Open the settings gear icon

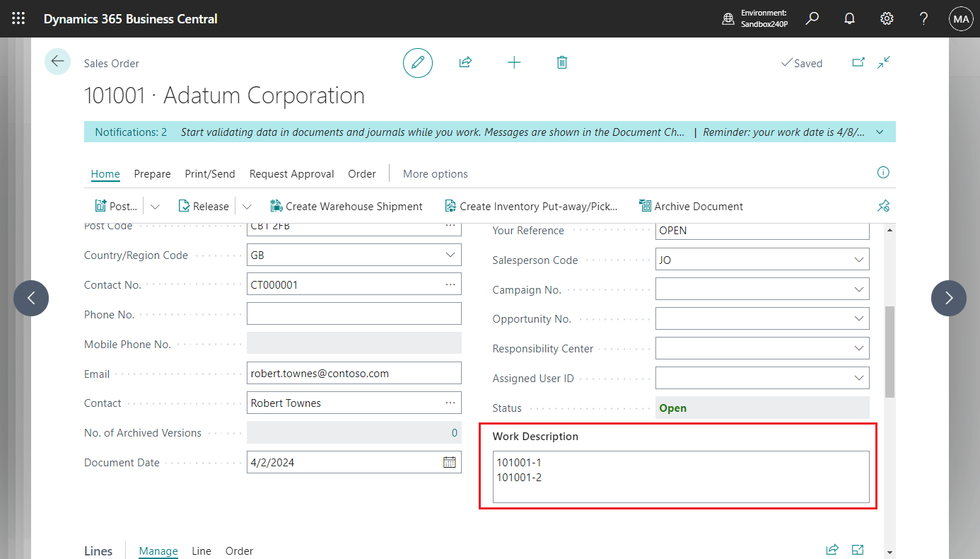pyautogui.click(x=887, y=18)
